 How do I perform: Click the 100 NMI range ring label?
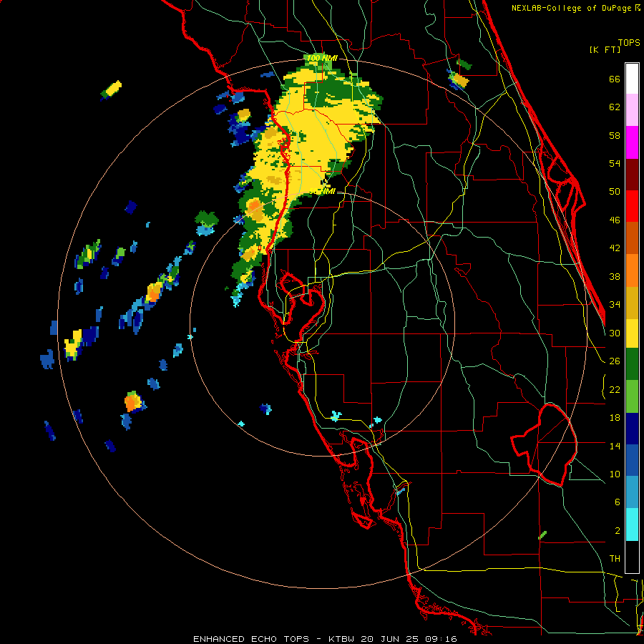[321, 59]
